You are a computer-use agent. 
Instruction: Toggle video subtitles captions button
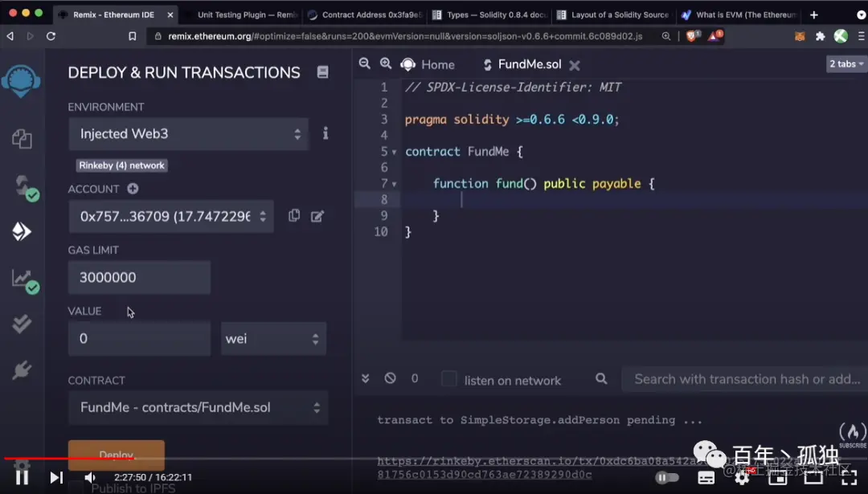(x=706, y=477)
